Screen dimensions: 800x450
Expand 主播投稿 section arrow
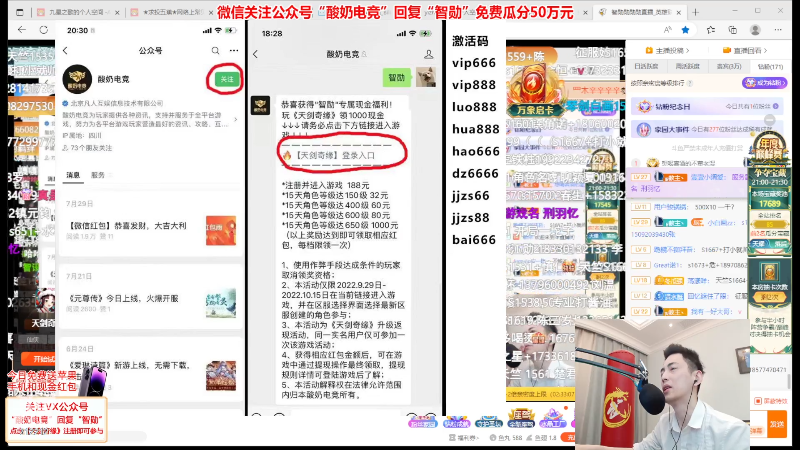coord(687,51)
